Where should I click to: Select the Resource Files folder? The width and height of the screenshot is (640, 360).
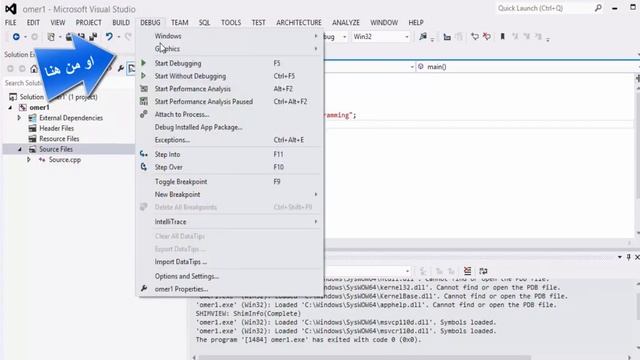point(59,139)
